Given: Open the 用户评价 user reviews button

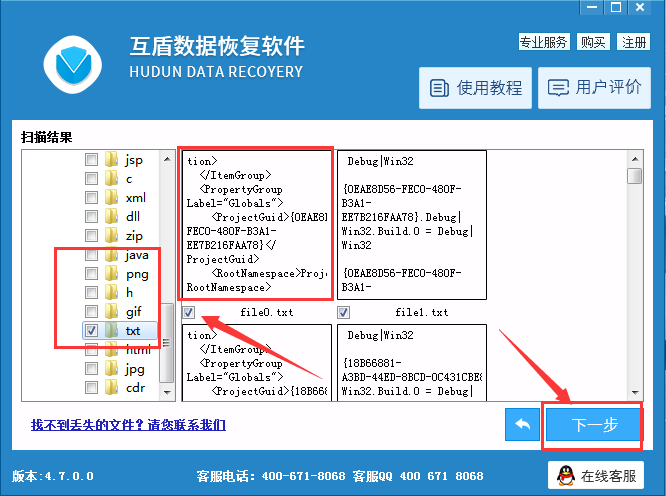Looking at the screenshot, I should [594, 88].
